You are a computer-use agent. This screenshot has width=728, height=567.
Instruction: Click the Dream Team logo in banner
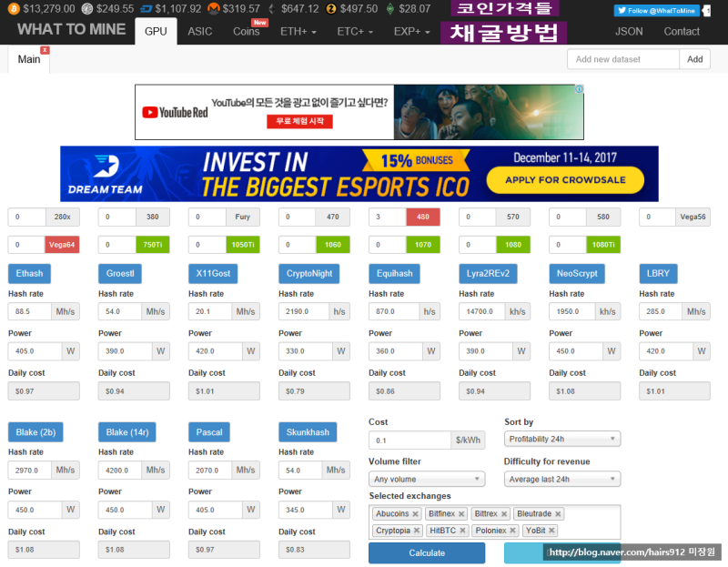[x=106, y=174]
